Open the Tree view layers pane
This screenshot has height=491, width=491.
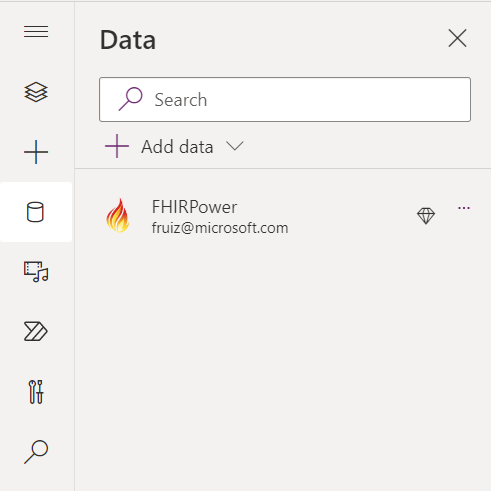pos(36,92)
